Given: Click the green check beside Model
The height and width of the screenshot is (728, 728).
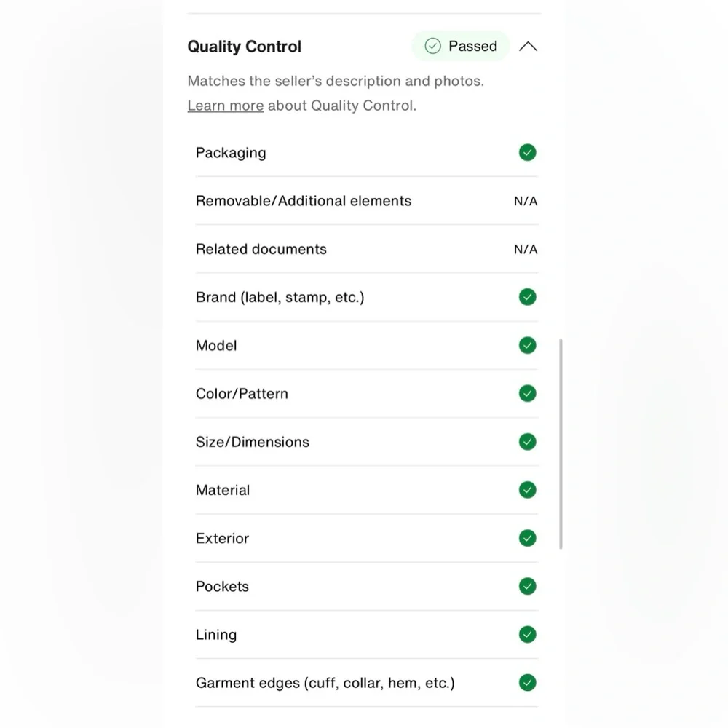Looking at the screenshot, I should coord(528,345).
